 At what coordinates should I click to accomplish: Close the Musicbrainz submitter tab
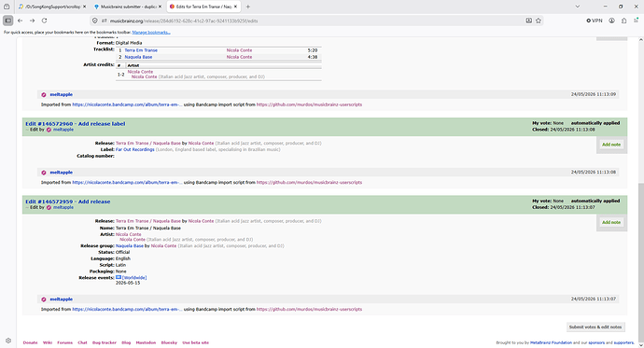pyautogui.click(x=161, y=7)
